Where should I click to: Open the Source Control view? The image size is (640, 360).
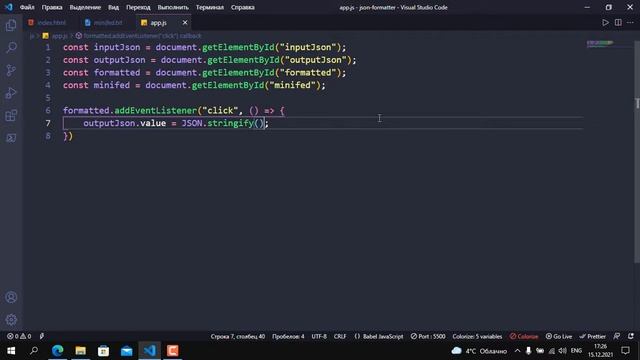tap(11, 70)
